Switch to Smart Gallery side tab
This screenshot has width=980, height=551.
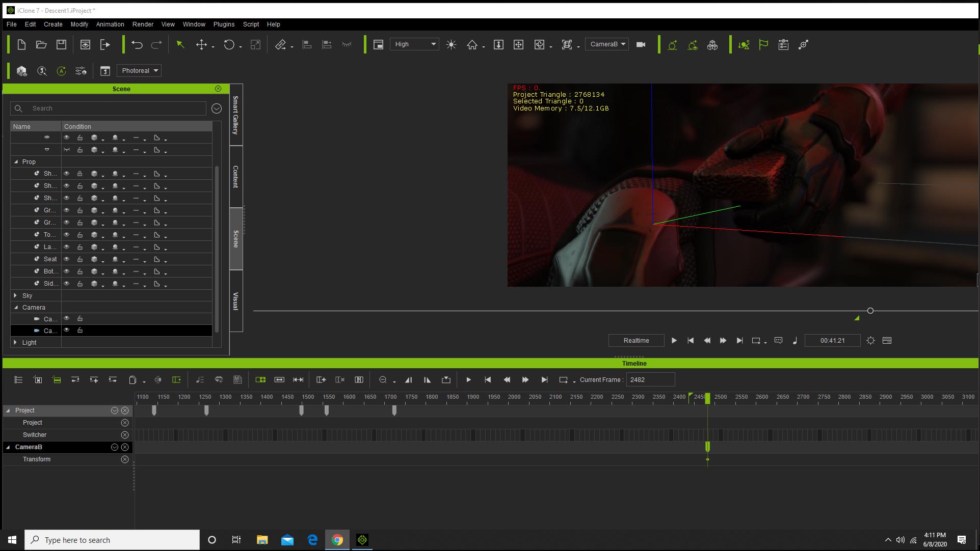point(235,115)
